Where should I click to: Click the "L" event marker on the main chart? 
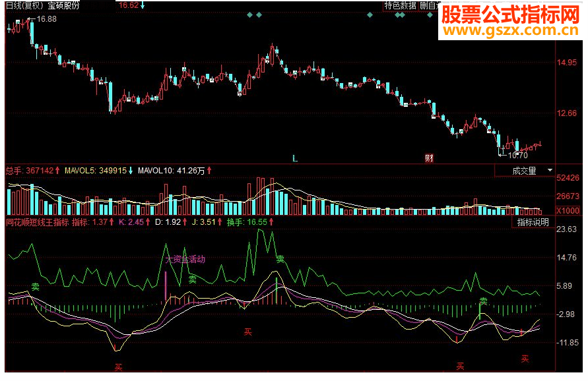[295, 158]
